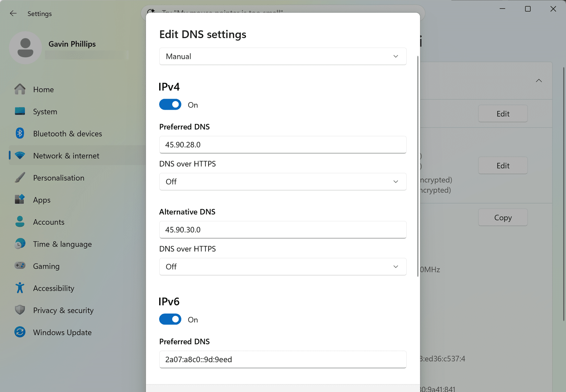Open Windows Update settings

(x=78, y=332)
